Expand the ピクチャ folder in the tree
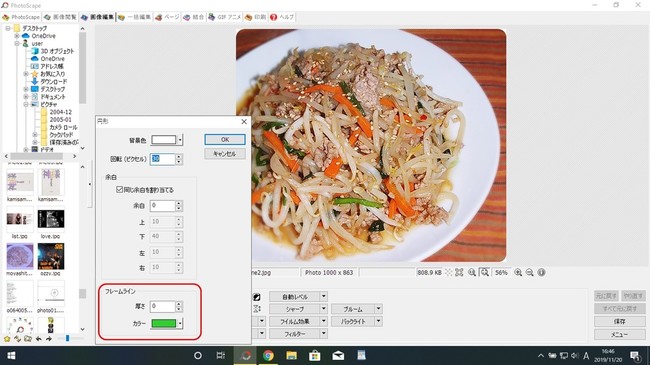The width and height of the screenshot is (650, 365). click(x=26, y=104)
